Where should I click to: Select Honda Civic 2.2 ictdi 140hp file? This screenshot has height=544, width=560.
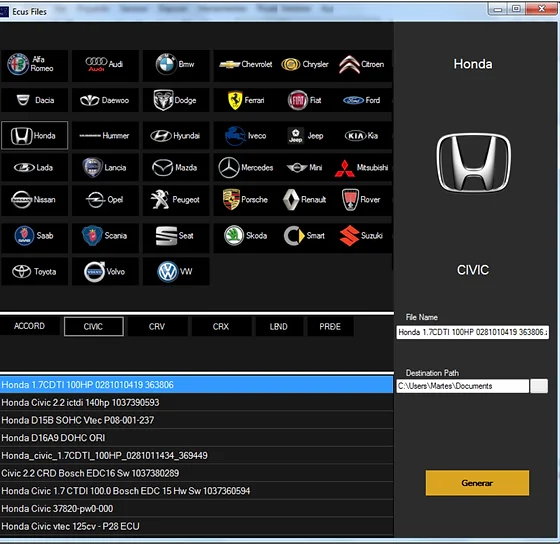coord(196,403)
